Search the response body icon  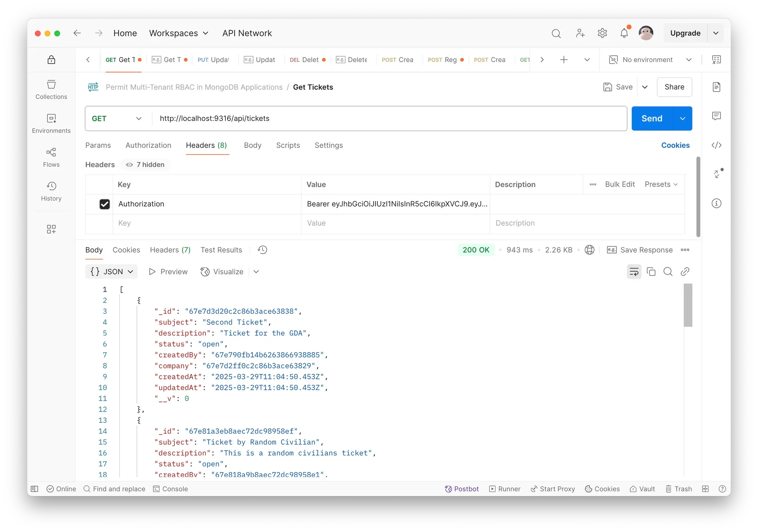coord(668,272)
